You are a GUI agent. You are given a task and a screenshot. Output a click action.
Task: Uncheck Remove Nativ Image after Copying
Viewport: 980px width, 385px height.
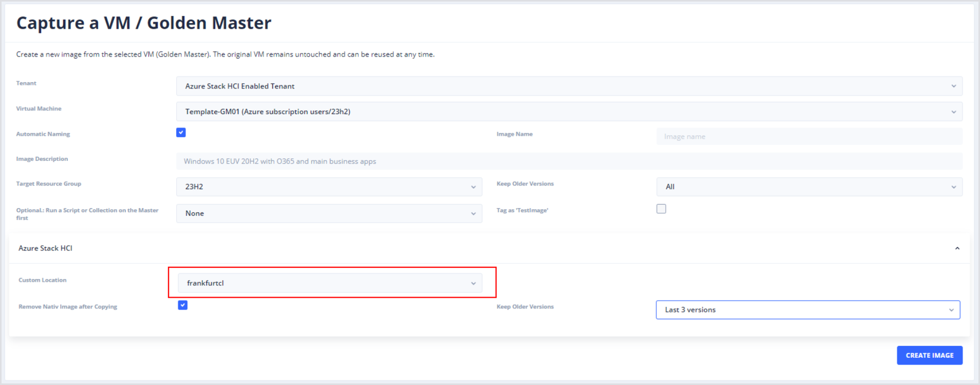pyautogui.click(x=182, y=305)
